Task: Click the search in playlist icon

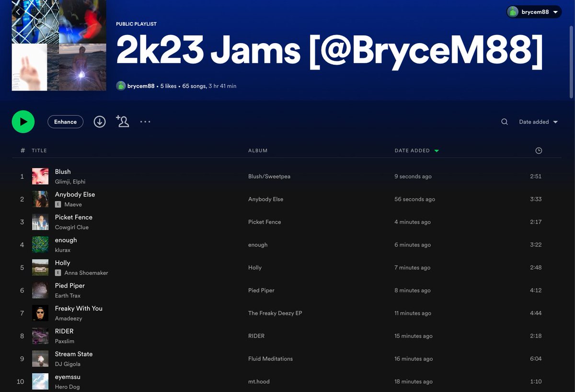Action: point(505,122)
